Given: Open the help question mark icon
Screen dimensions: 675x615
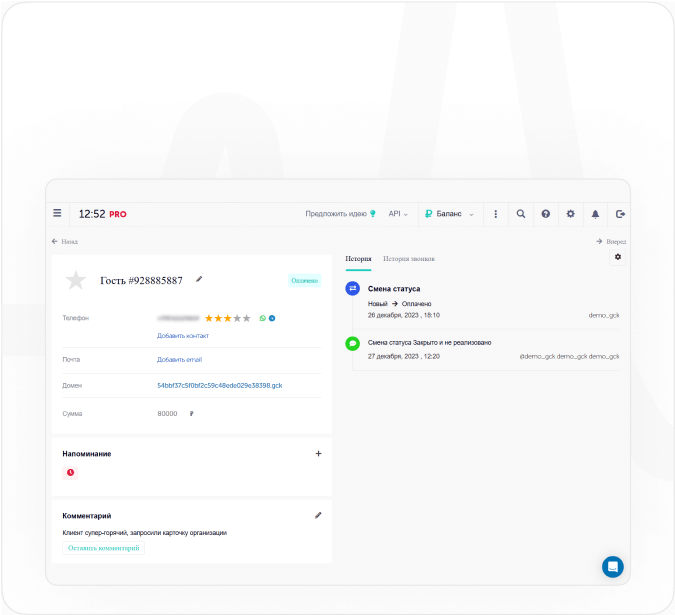Looking at the screenshot, I should coord(546,214).
